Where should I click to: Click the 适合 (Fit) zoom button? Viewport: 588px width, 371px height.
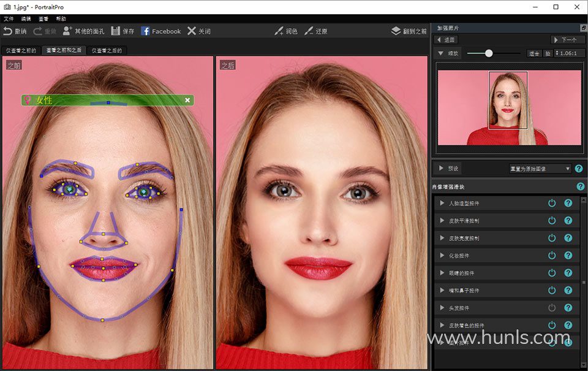click(534, 54)
